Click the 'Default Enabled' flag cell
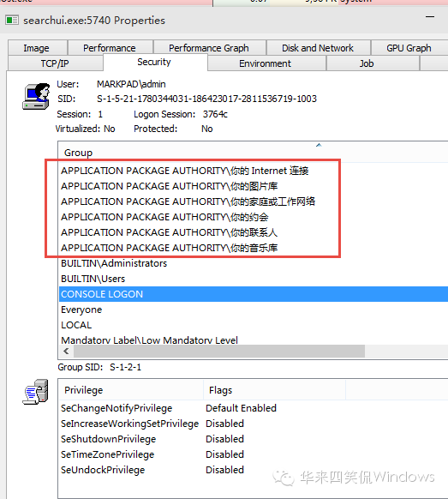The height and width of the screenshot is (499, 448). pyautogui.click(x=241, y=408)
